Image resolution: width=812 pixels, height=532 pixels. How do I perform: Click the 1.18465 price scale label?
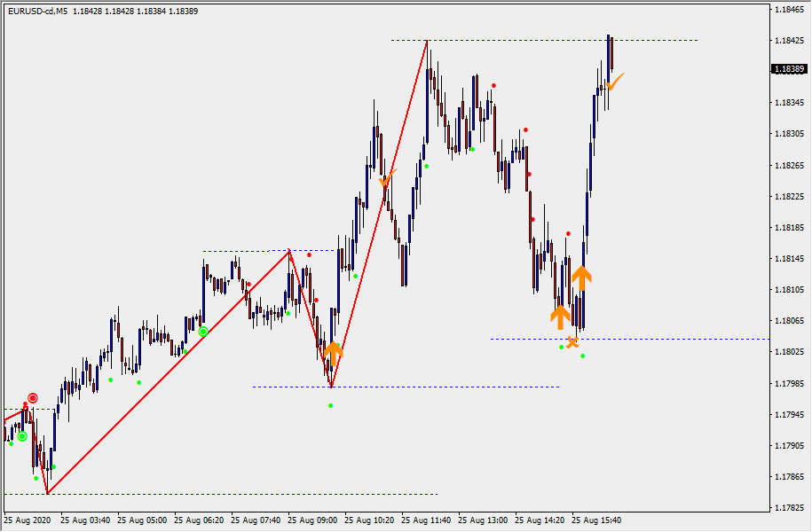pyautogui.click(x=788, y=10)
